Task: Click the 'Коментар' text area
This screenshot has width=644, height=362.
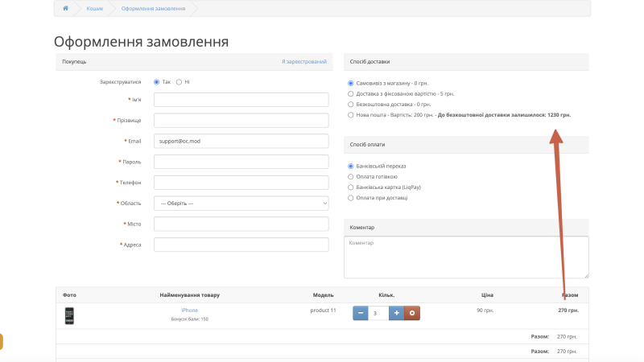Action: click(466, 257)
